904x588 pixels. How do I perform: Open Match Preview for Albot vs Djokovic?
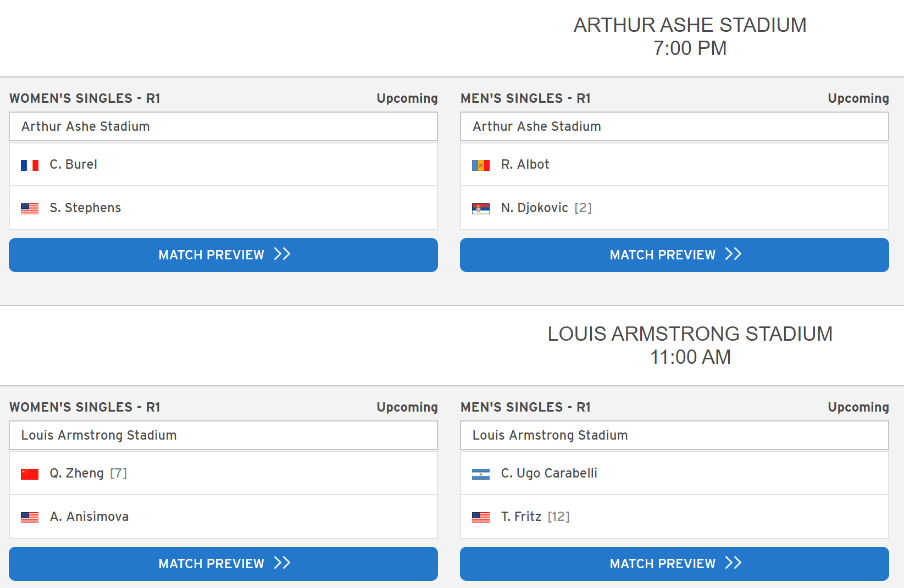click(x=674, y=255)
